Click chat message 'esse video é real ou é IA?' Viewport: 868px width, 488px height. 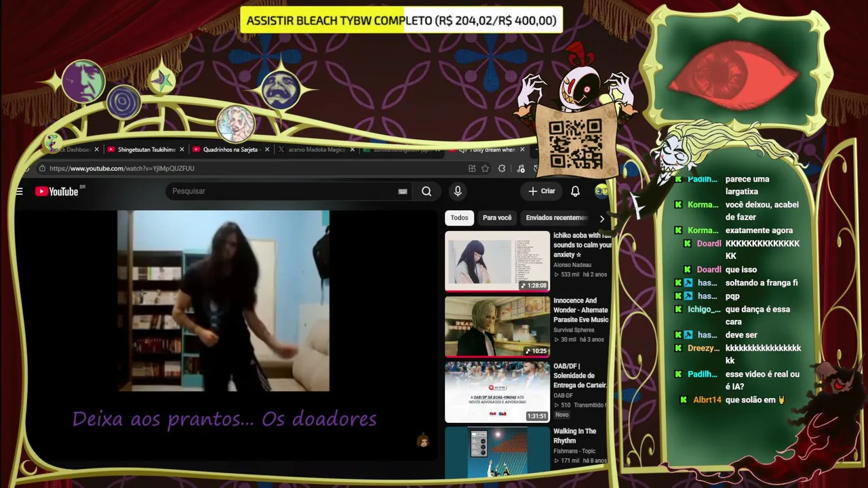pos(762,380)
